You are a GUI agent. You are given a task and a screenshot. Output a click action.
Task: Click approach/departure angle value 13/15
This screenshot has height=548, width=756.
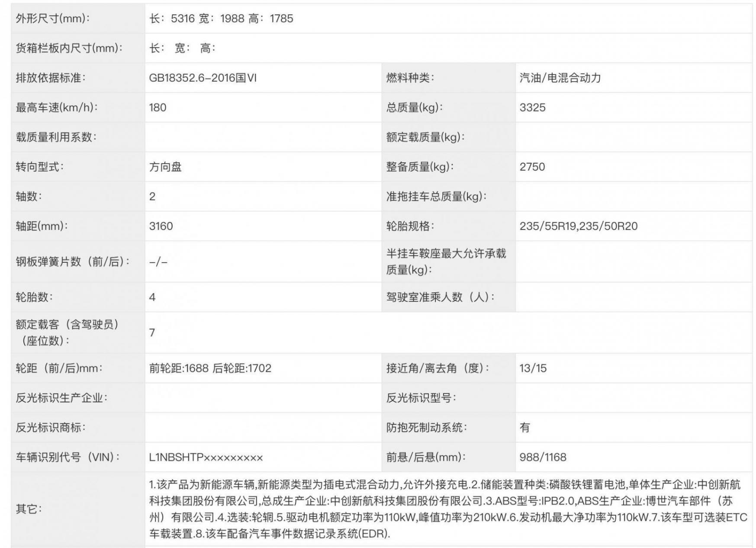(x=533, y=368)
